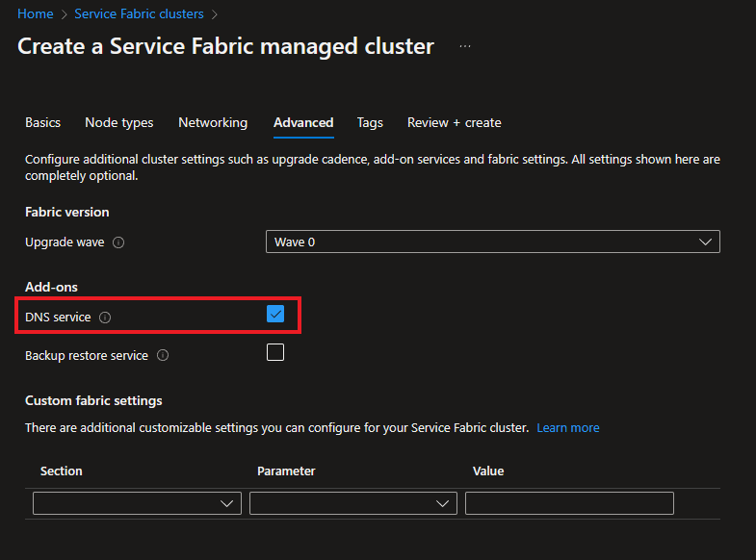Click the info icon beside Upgrade wave
The image size is (756, 560).
coord(118,242)
